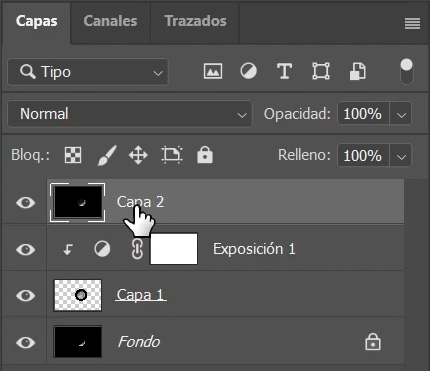Screen dimensions: 430x371
Task: Open the Capas panel menu
Action: 412,24
